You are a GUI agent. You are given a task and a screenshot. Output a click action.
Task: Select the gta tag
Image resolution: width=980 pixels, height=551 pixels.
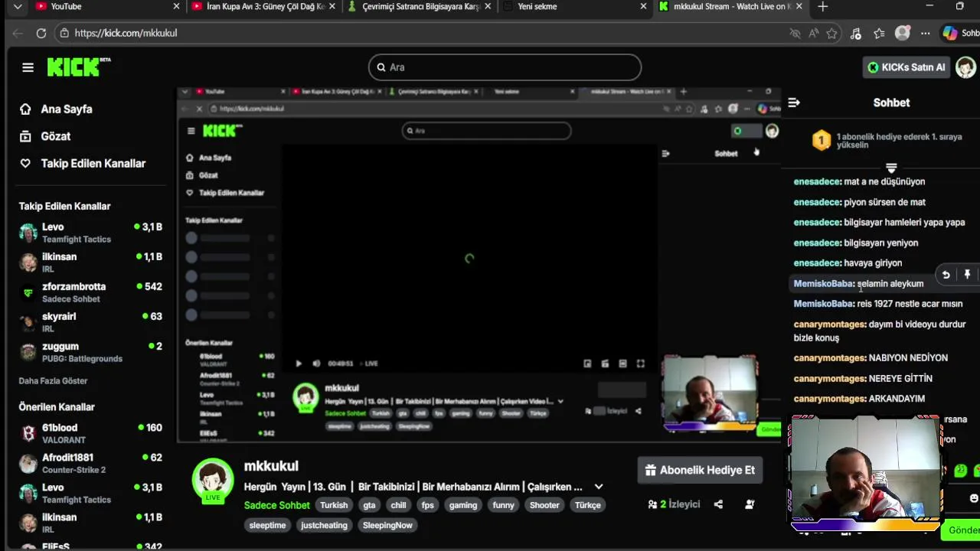tap(369, 505)
